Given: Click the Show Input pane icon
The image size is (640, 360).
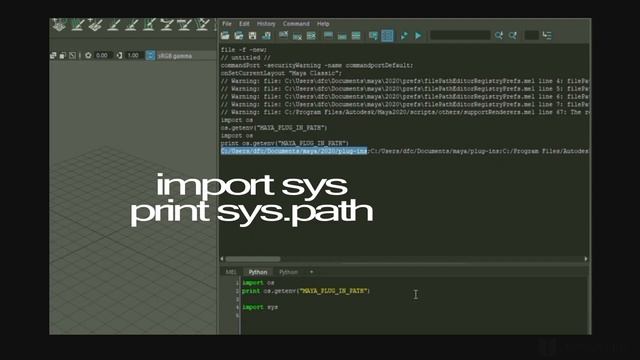Looking at the screenshot, I should click(x=342, y=36).
